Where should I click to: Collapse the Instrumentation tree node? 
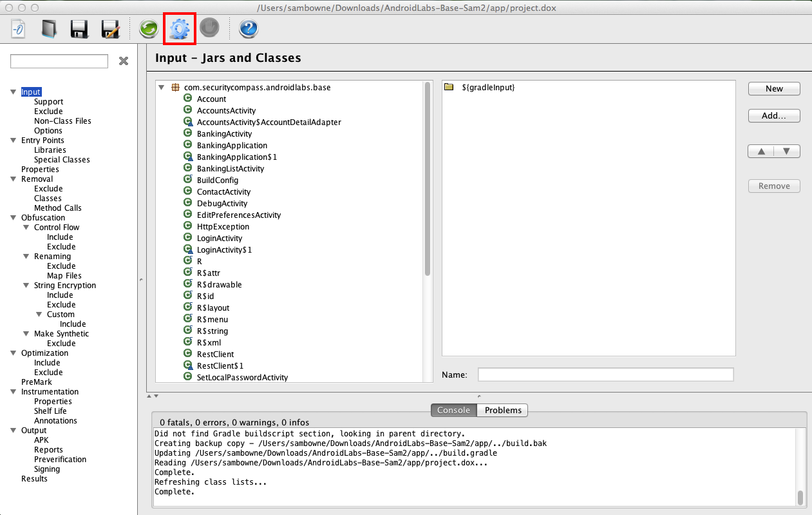click(14, 392)
